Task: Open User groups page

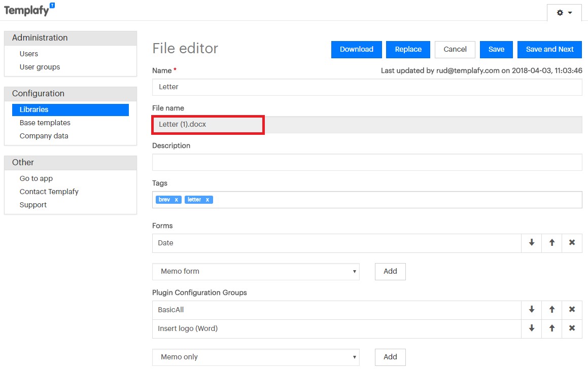Action: (x=40, y=67)
